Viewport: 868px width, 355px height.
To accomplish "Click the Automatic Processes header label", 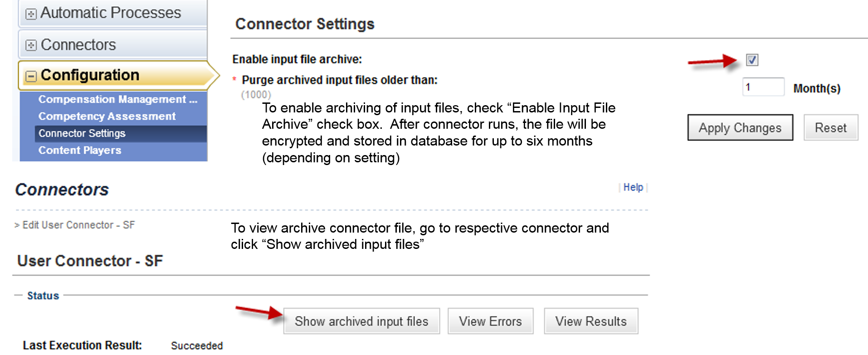I will coord(111,13).
